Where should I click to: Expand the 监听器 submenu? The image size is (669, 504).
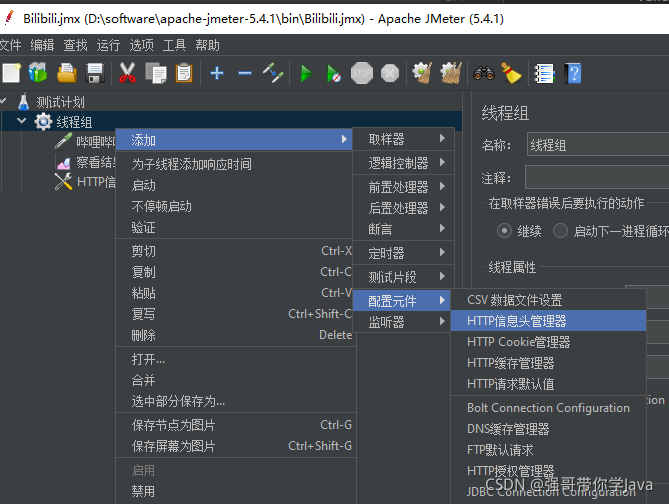(403, 322)
